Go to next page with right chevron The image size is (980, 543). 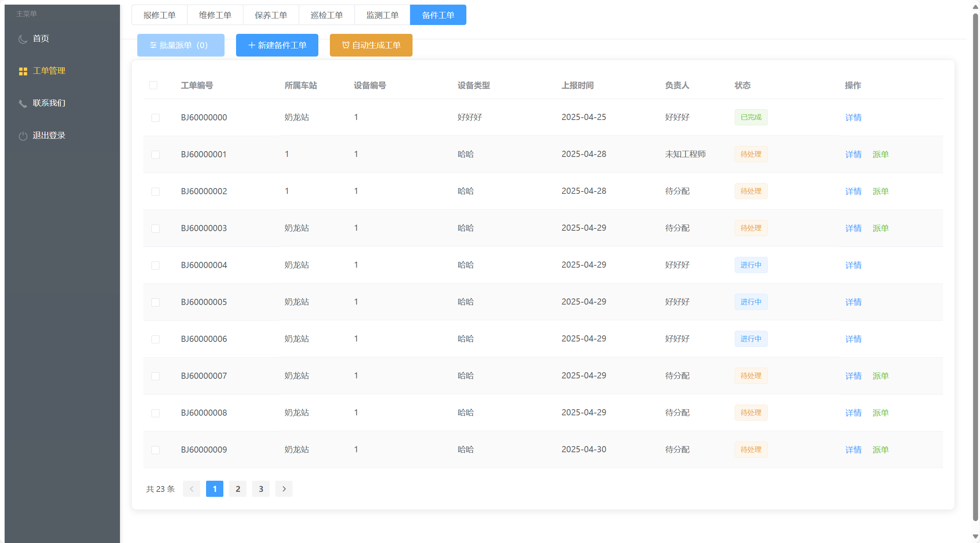(x=284, y=489)
